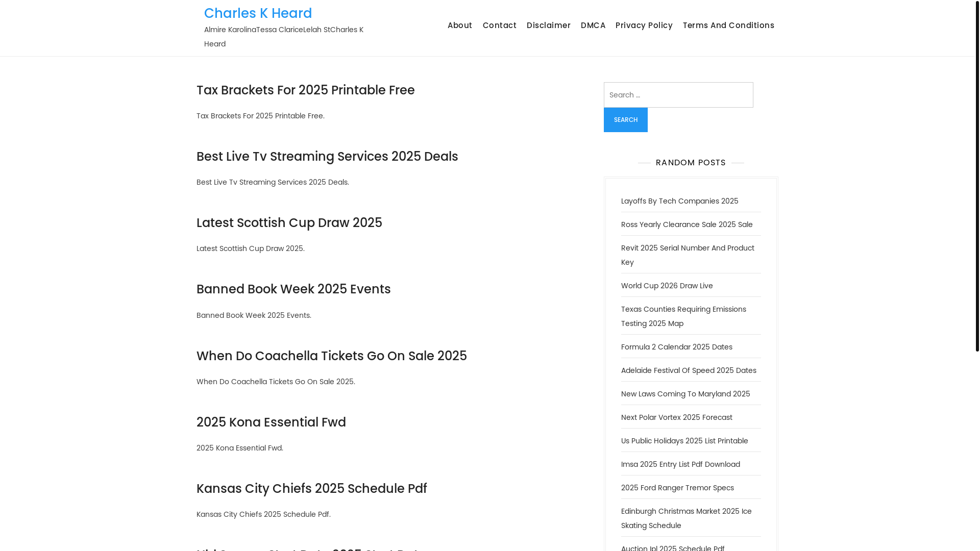Open Tax Brackets For 2025 Printable Free post
The height and width of the screenshot is (551, 980).
tap(306, 90)
